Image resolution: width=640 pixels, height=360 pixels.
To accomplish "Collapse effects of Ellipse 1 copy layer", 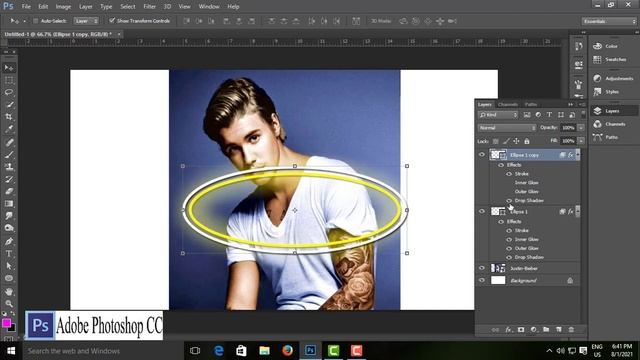I will tap(577, 155).
